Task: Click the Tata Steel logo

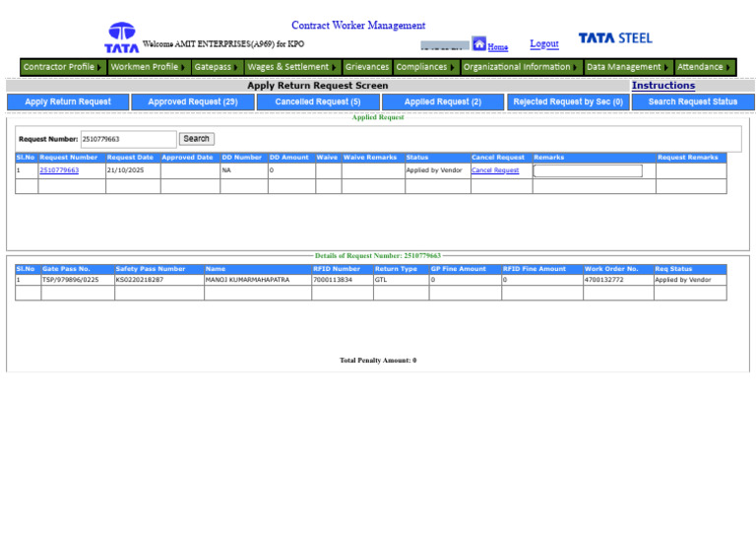Action: pyautogui.click(x=615, y=38)
